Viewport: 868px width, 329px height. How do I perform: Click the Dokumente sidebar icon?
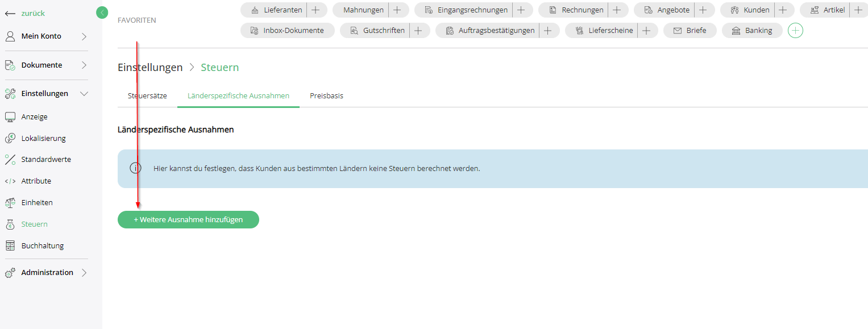[x=10, y=65]
